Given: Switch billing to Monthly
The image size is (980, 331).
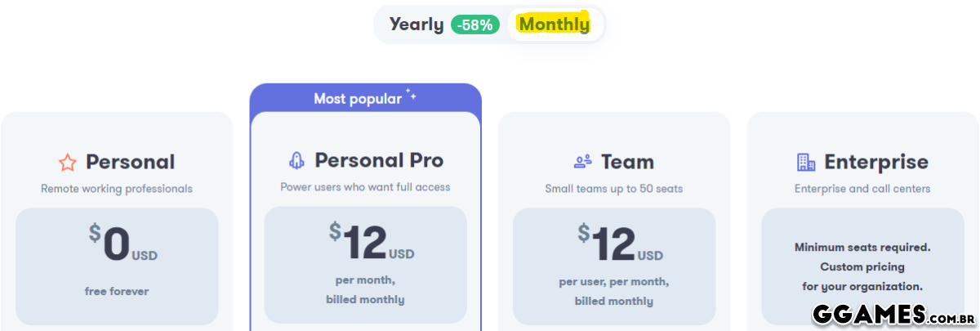Looking at the screenshot, I should pos(555,25).
